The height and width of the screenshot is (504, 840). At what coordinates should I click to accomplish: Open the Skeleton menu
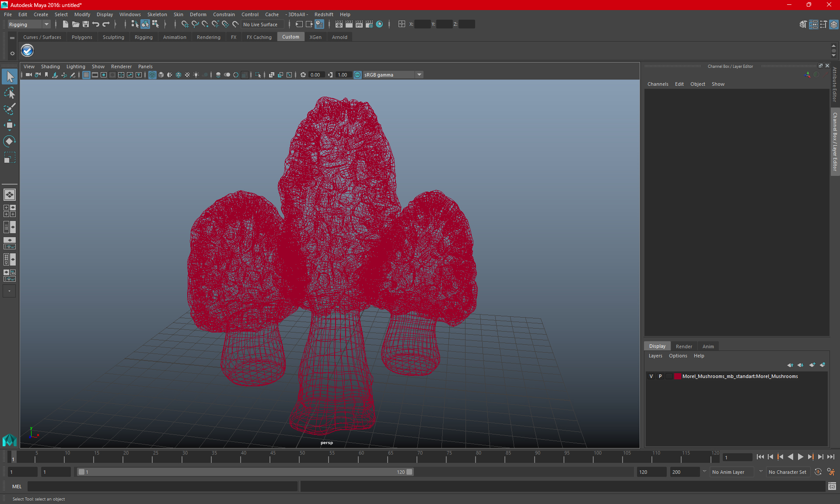(157, 14)
